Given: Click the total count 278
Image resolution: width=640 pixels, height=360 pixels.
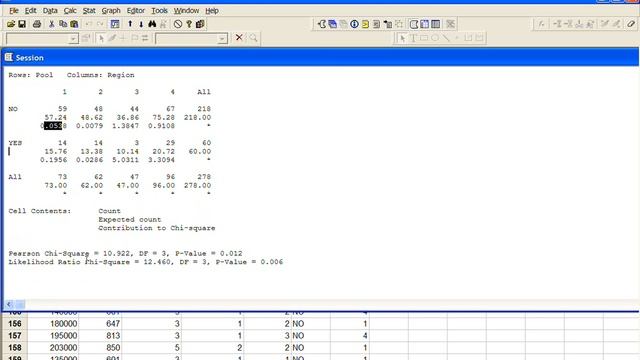Looking at the screenshot, I should (x=204, y=177).
